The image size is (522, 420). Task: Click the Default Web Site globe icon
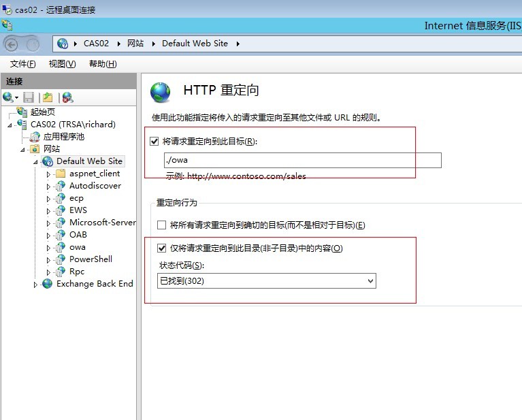pos(48,161)
